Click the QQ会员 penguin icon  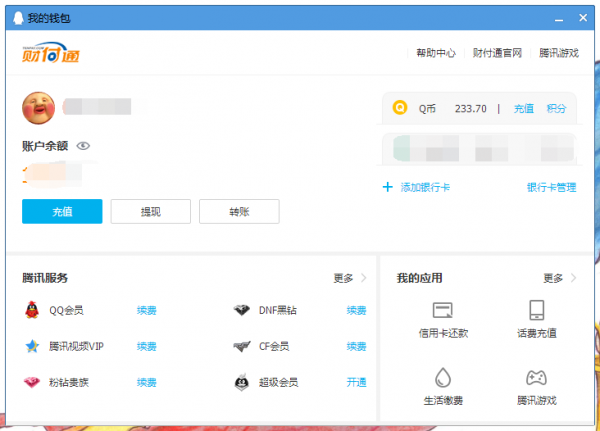pos(32,310)
